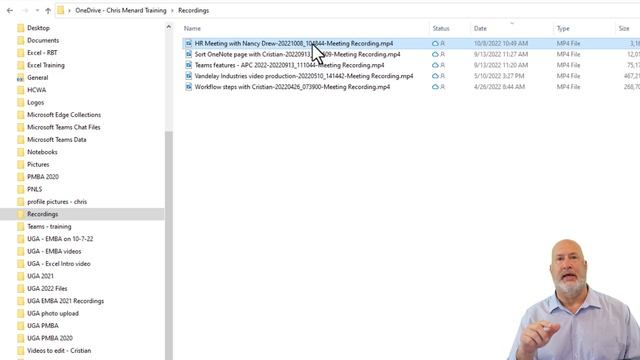Expand the breadcrumb chevron after OneDrive
Image resolution: width=640 pixels, height=360 pixels.
172,11
